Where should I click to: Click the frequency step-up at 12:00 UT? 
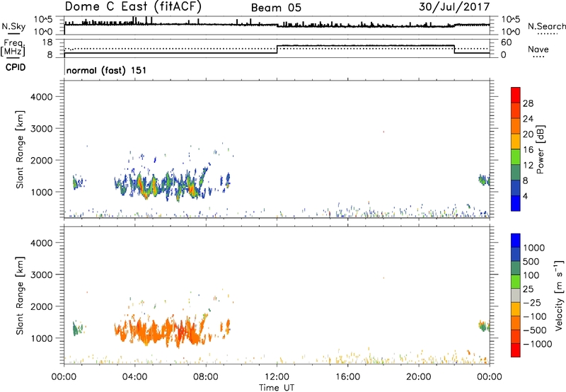[277, 50]
